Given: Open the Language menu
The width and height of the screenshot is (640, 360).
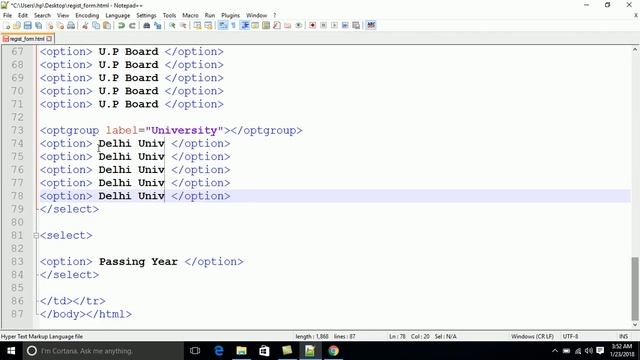Looking at the screenshot, I should (118, 16).
